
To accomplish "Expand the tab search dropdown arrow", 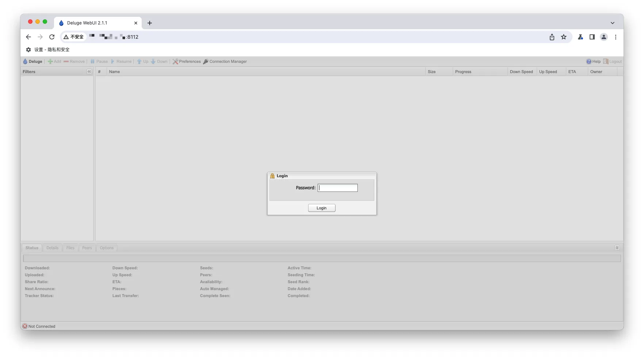I will (x=613, y=23).
